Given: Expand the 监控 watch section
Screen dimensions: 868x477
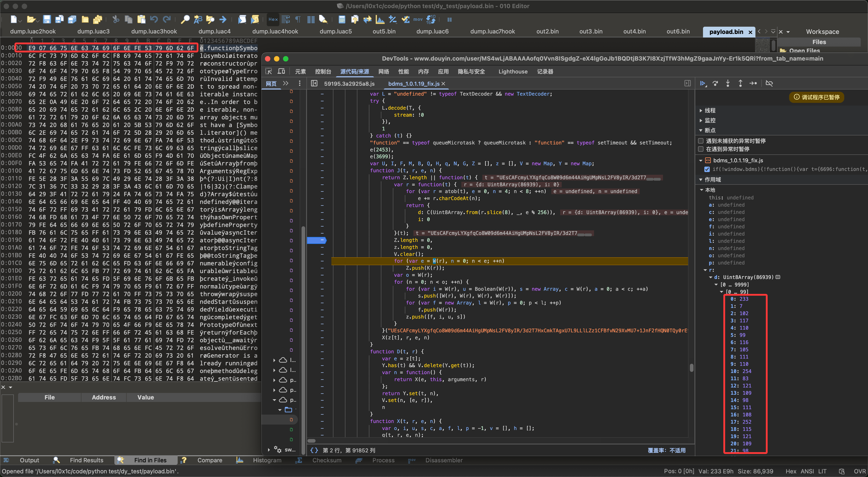Looking at the screenshot, I should coord(710,120).
